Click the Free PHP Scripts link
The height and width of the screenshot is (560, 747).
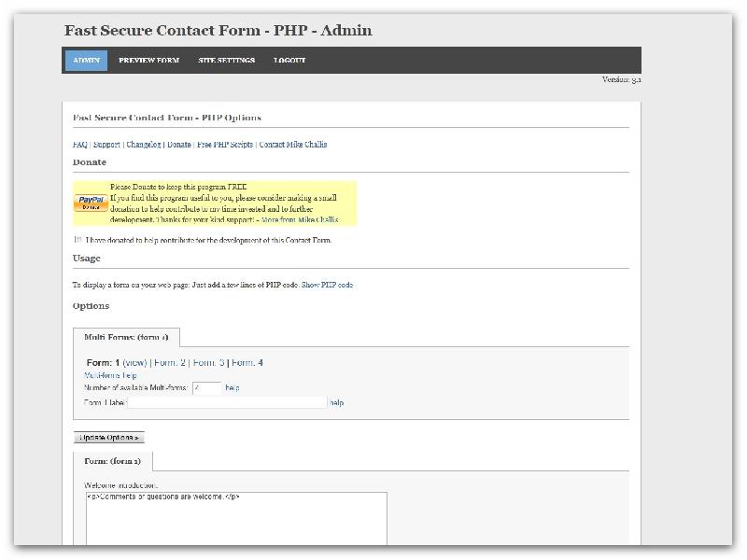coord(224,145)
